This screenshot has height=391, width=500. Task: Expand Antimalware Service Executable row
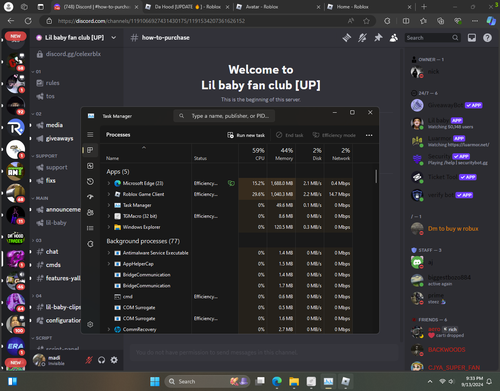pyautogui.click(x=109, y=253)
